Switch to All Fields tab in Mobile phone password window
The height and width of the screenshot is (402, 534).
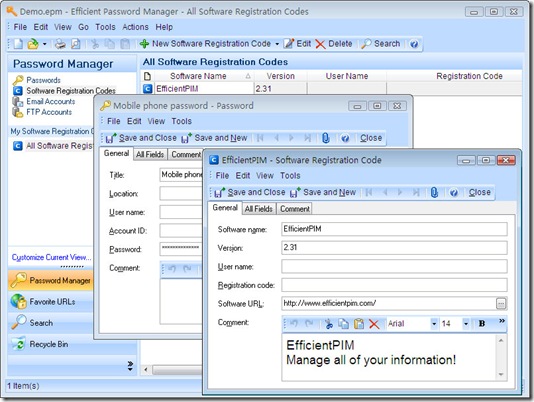(x=150, y=154)
